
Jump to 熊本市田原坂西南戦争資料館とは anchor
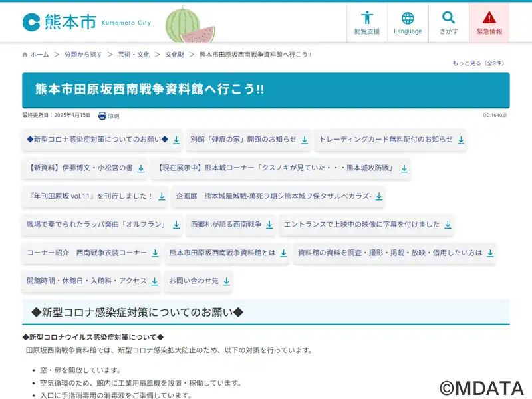click(x=227, y=253)
